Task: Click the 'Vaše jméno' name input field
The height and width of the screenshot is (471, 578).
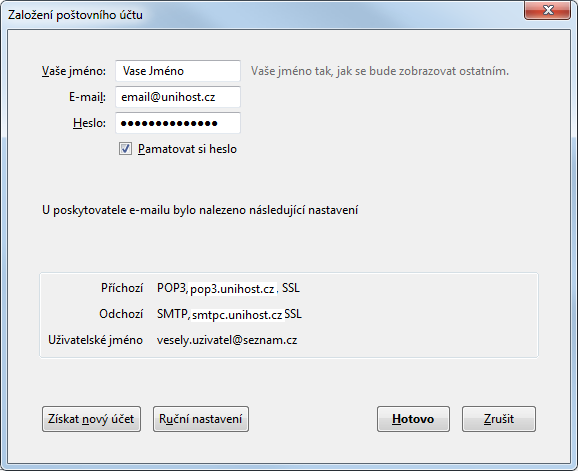Action: (178, 71)
